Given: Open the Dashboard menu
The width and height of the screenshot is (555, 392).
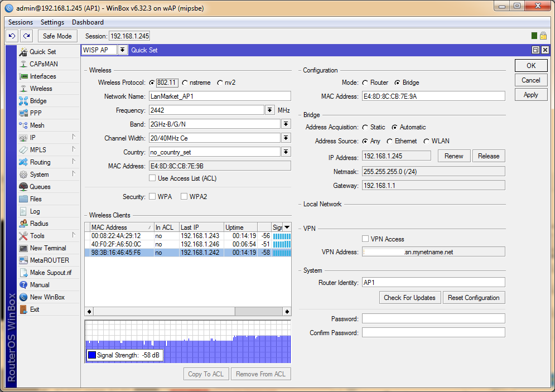Looking at the screenshot, I should 88,22.
